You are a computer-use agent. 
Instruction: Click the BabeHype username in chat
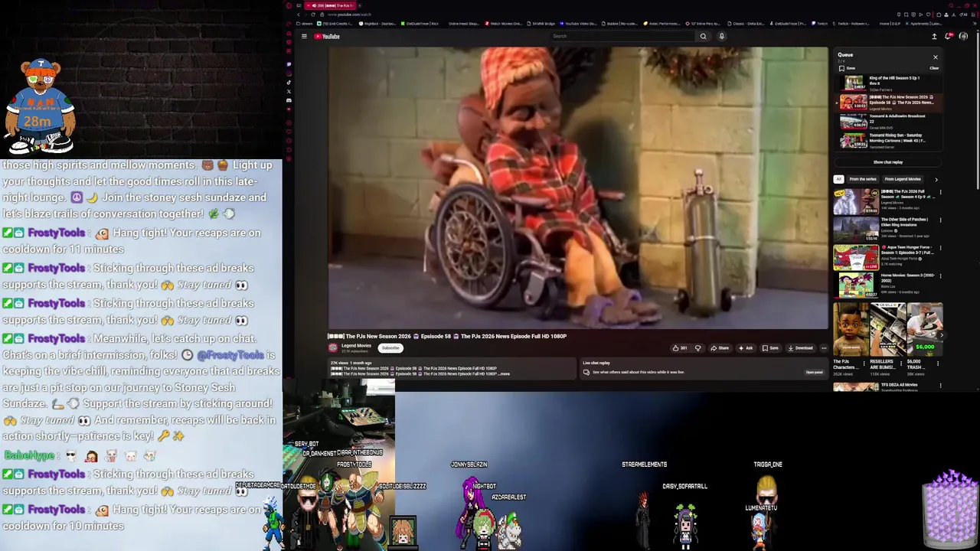[29, 455]
